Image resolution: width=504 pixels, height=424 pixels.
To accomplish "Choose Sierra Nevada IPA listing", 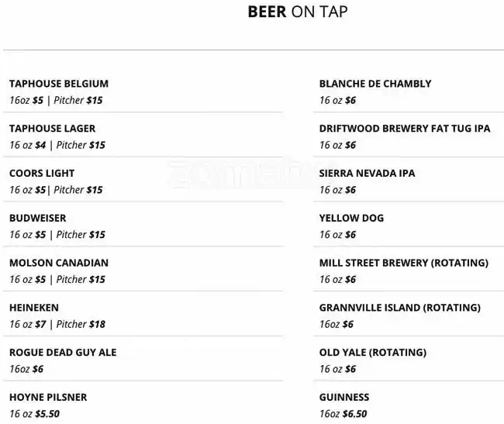I will click(367, 174).
